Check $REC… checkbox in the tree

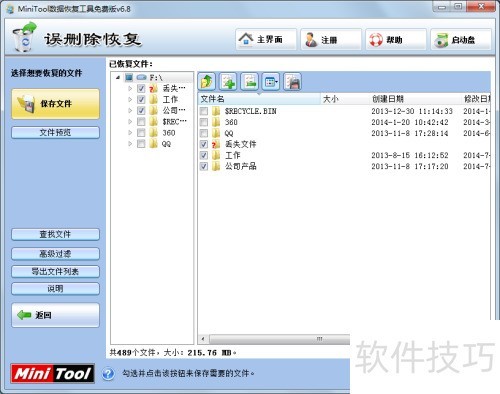(141, 122)
